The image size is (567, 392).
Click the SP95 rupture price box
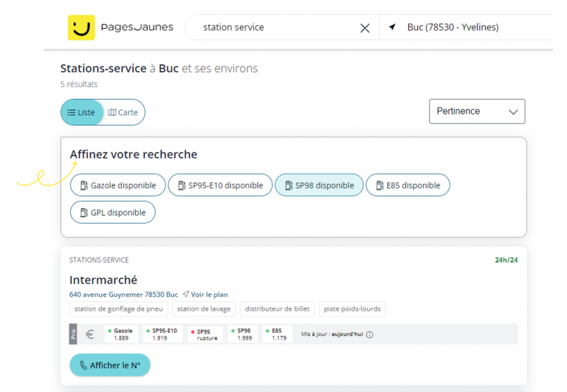205,334
